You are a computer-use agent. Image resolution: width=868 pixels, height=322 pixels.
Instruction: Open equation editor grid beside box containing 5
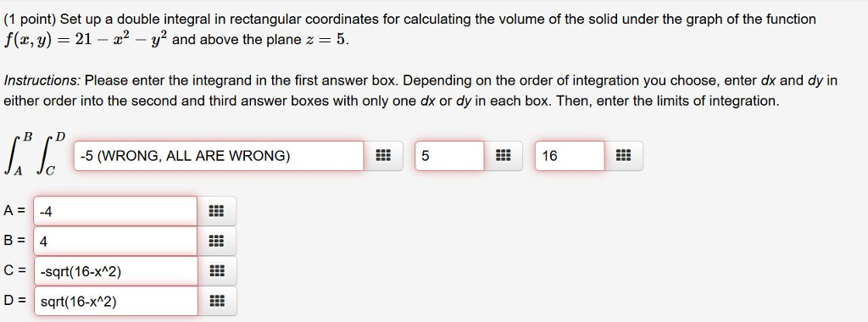[x=503, y=156]
